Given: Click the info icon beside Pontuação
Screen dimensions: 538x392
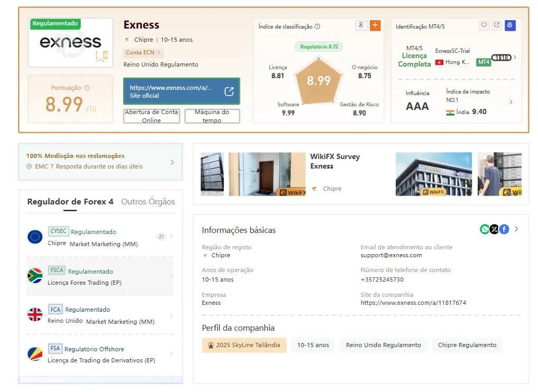Looking at the screenshot, I should (87, 88).
